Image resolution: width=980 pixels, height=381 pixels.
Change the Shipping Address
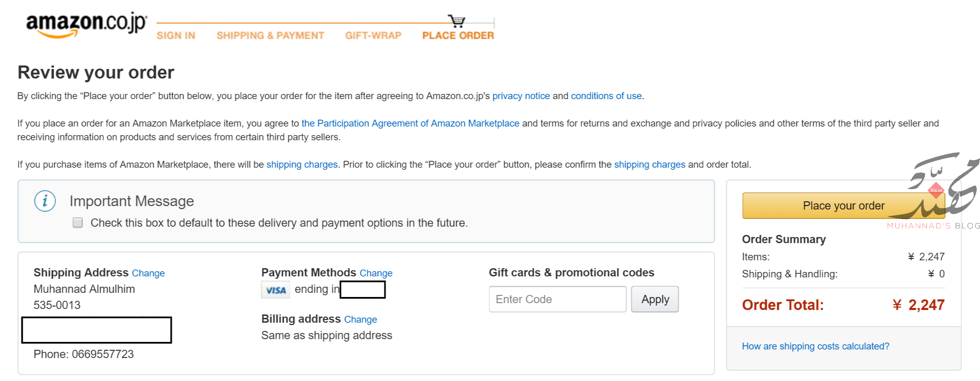pyautogui.click(x=148, y=273)
